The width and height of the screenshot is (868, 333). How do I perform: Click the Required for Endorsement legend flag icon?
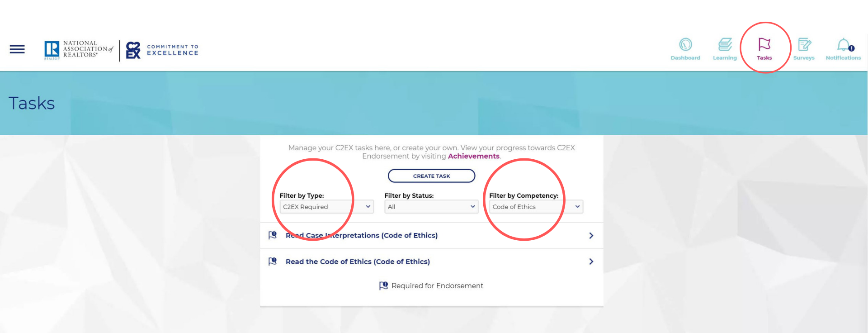(x=383, y=285)
